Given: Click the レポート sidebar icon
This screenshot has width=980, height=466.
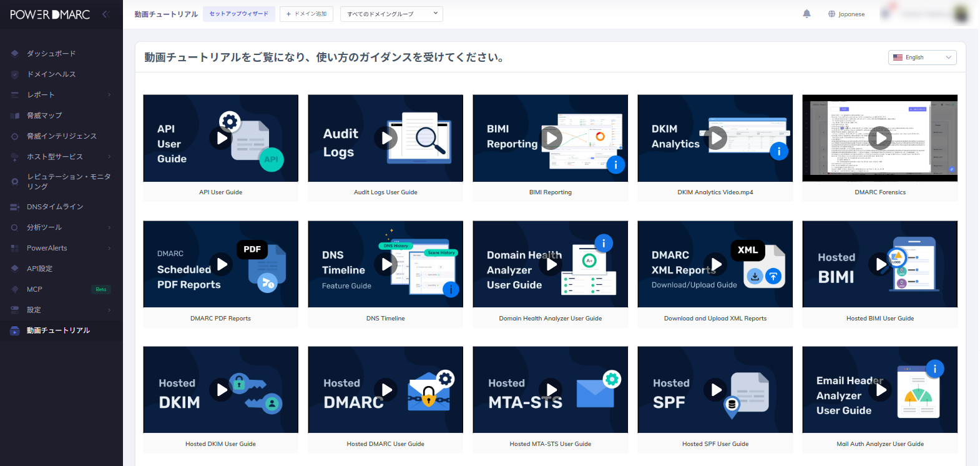Looking at the screenshot, I should point(15,95).
